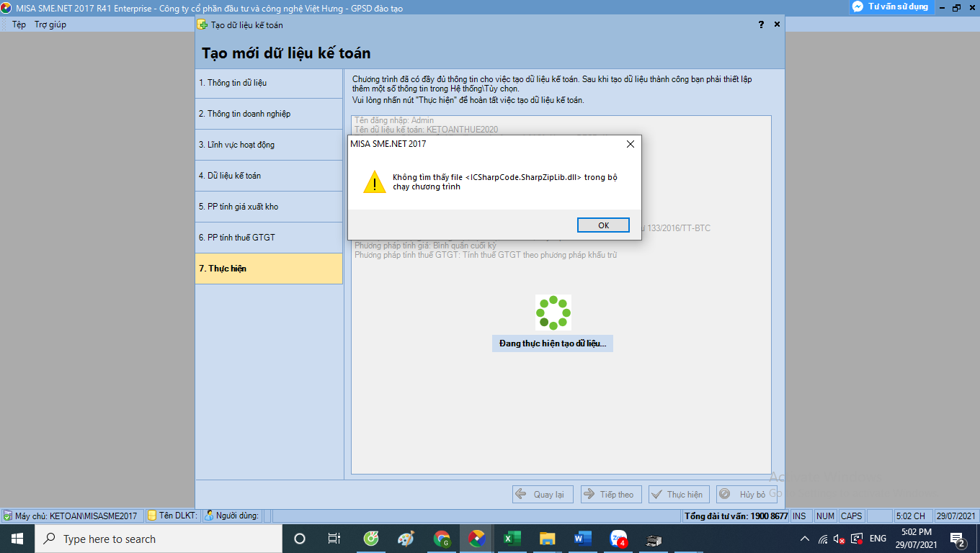This screenshot has width=980, height=553.
Task: Select step 7 Thực hiện
Action: [269, 269]
